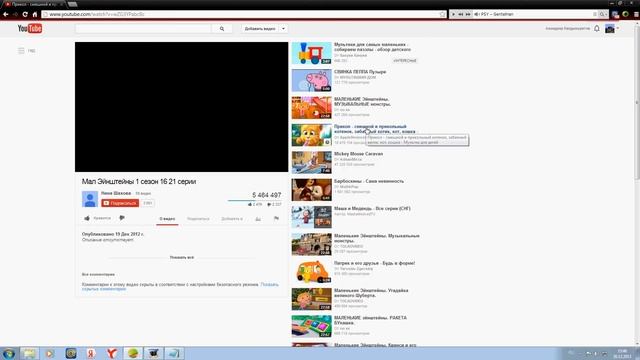The height and width of the screenshot is (360, 640).
Task: Expand the arrow next to 'Добавить видео'
Action: click(283, 29)
